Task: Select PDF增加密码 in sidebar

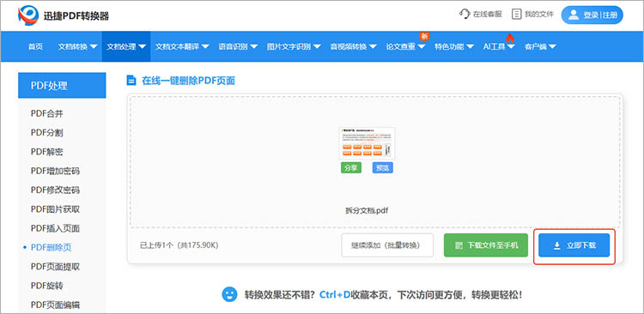Action: (55, 171)
